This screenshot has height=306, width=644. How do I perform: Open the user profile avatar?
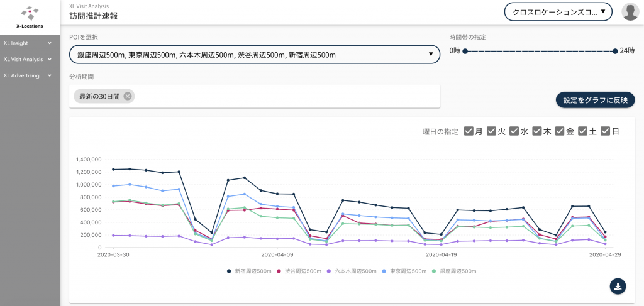click(x=630, y=11)
